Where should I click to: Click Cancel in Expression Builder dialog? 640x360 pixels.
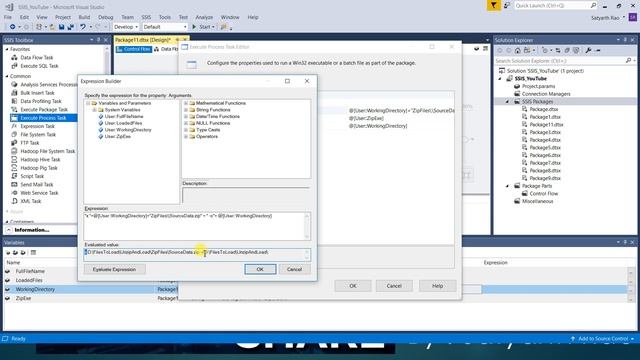294,269
